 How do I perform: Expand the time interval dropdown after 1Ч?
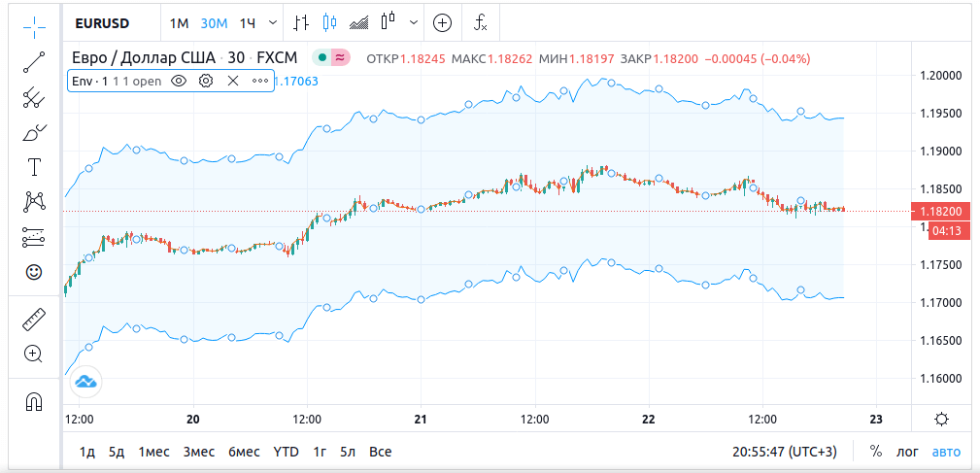point(271,22)
